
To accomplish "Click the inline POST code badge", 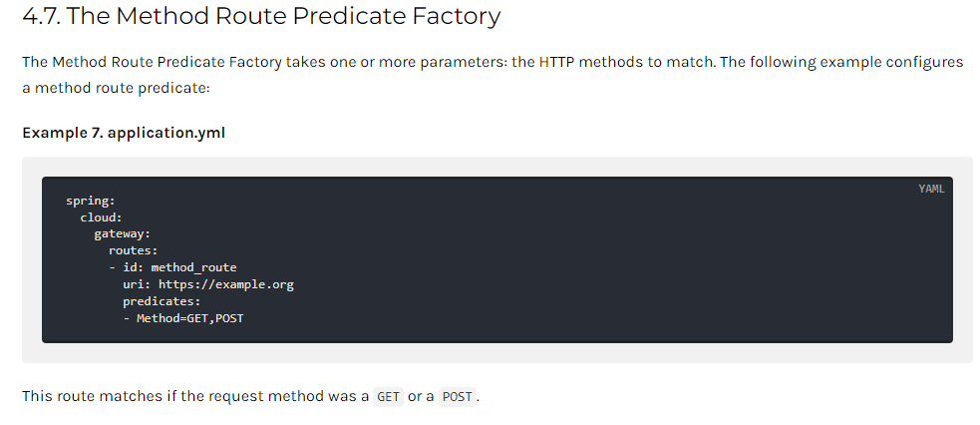I will click(457, 397).
